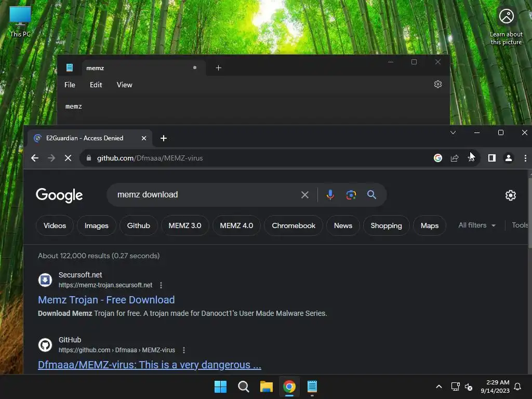Search by voice microphone icon

click(x=330, y=195)
